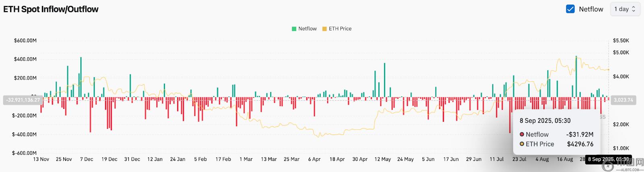644x172 pixels.
Task: Click the 1 Mar x-axis label
Action: tap(246, 160)
